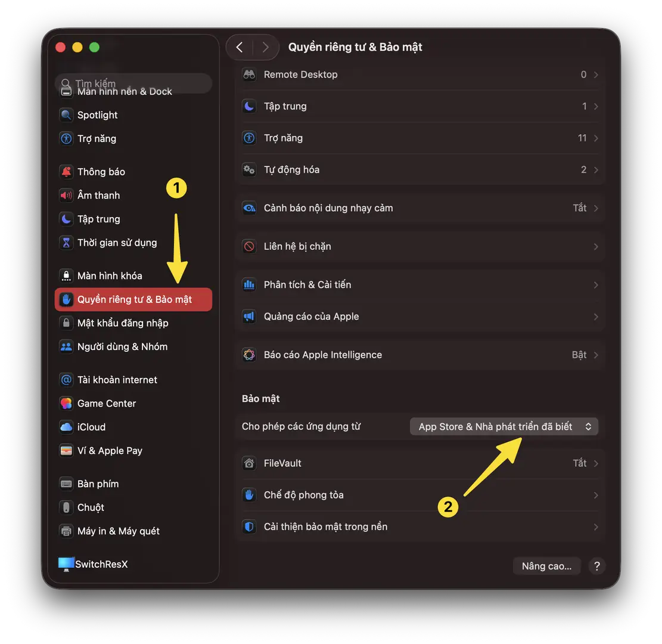The width and height of the screenshot is (662, 644).
Task: Open the Tài khoản internet pane
Action: click(x=133, y=379)
